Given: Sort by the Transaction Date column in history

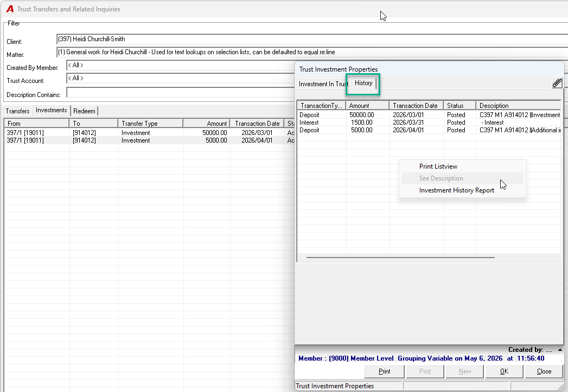Looking at the screenshot, I should point(416,106).
